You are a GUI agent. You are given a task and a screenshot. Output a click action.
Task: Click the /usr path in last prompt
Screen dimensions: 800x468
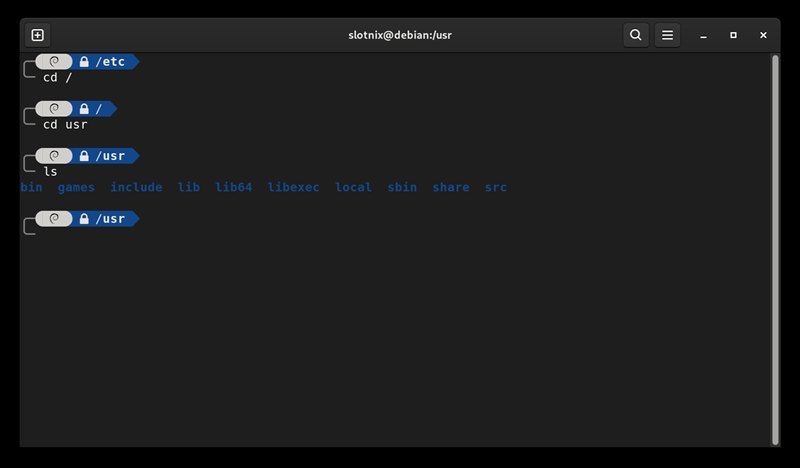coord(110,218)
